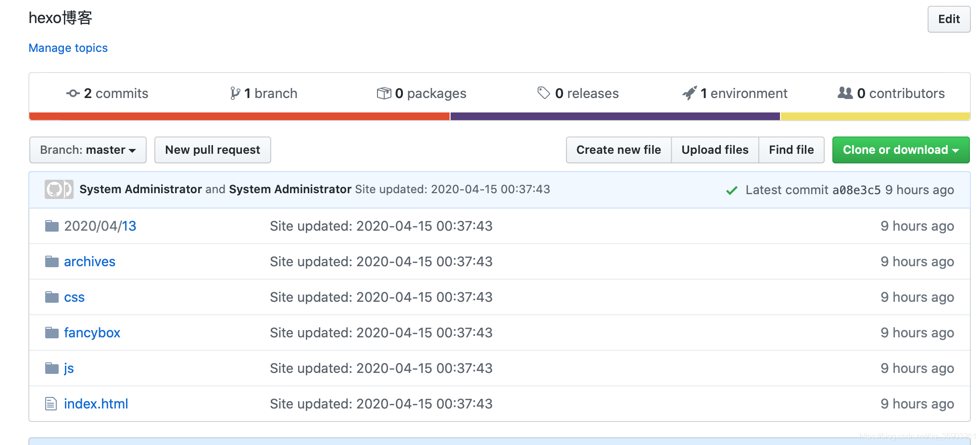Image resolution: width=980 pixels, height=445 pixels.
Task: Click the commit message in css row
Action: pos(381,297)
